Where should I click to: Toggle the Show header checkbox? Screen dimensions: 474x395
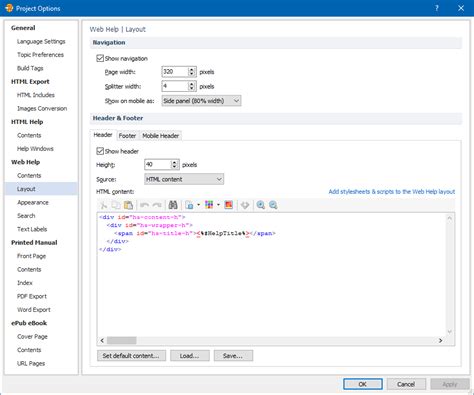[100, 151]
